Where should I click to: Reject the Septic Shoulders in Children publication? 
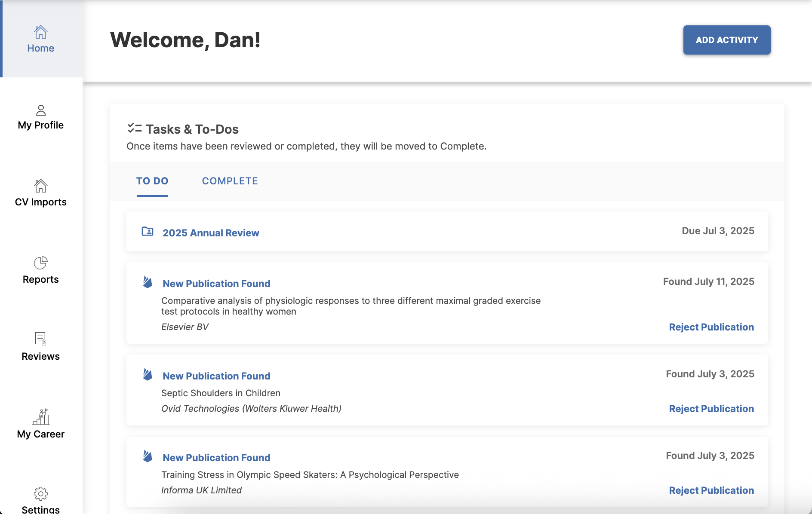(711, 409)
